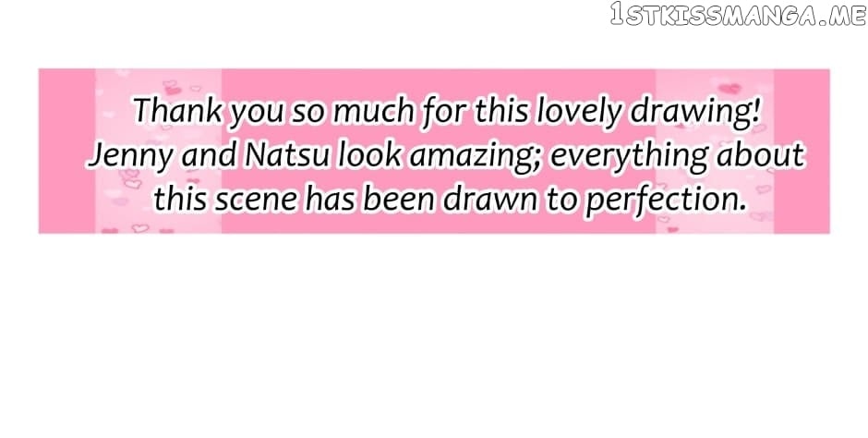
Task: Click the solid pink right edge of the banner
Action: pos(801,151)
